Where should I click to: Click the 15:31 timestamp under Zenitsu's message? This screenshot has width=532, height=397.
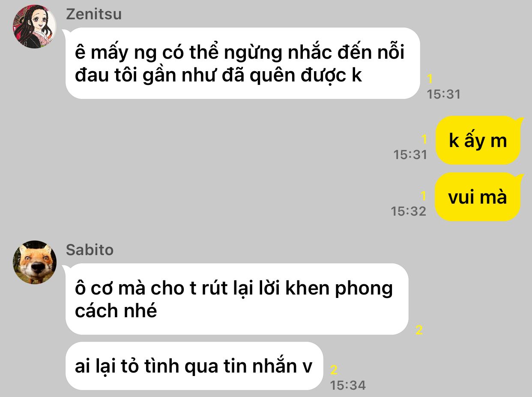(x=443, y=94)
